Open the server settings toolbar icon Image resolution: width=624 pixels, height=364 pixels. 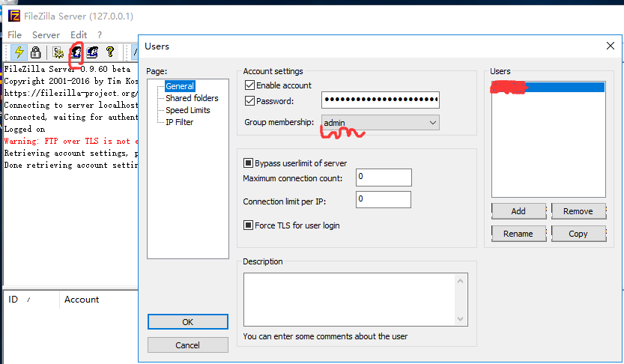[58, 52]
